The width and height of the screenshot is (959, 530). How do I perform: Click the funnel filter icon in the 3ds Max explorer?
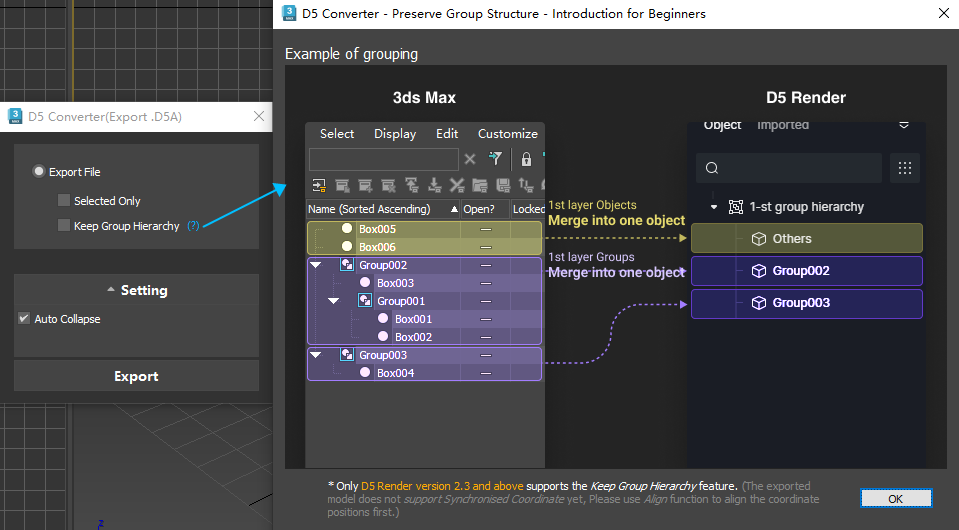(495, 159)
